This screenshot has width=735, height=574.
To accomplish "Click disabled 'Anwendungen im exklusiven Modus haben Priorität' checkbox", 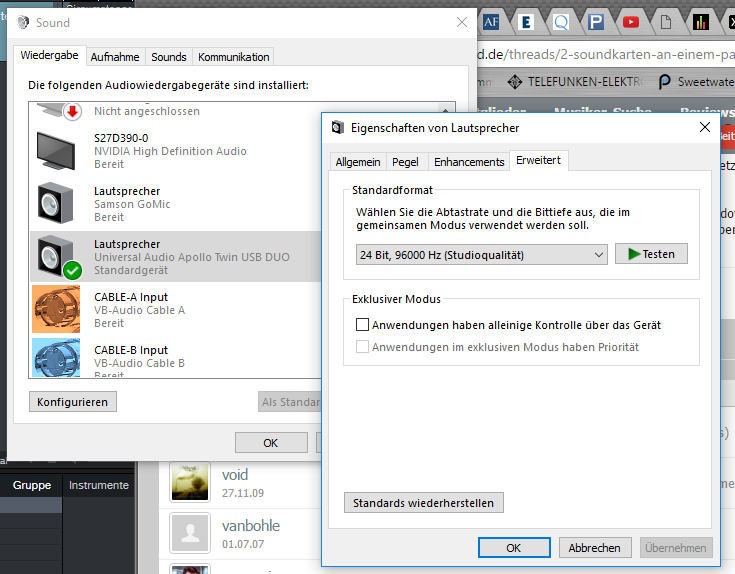I will (362, 347).
